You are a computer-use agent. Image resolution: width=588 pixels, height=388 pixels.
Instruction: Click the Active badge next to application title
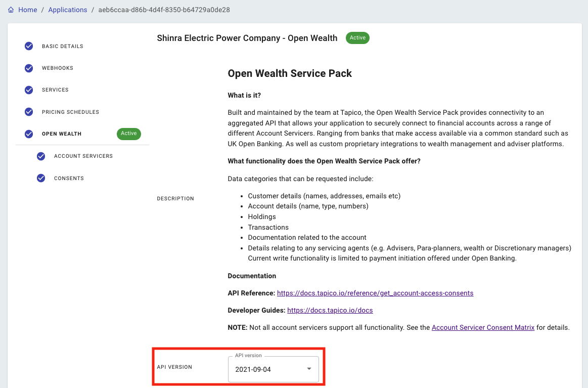[x=357, y=38]
